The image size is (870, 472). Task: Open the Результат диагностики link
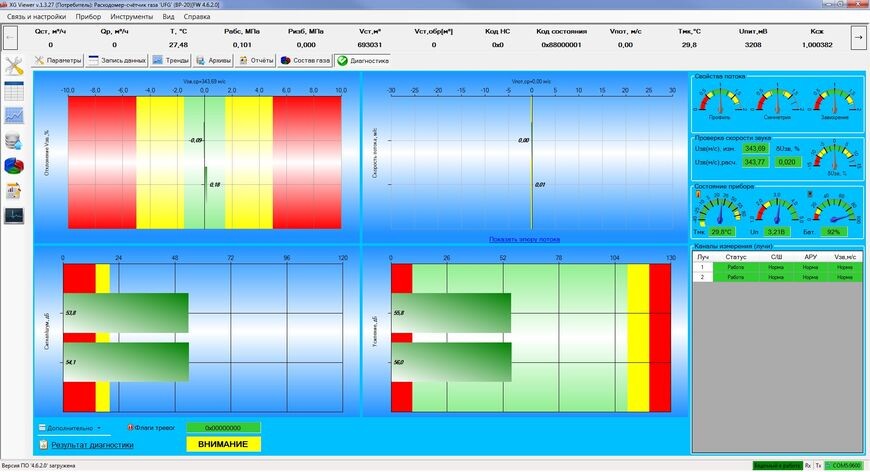[92, 445]
